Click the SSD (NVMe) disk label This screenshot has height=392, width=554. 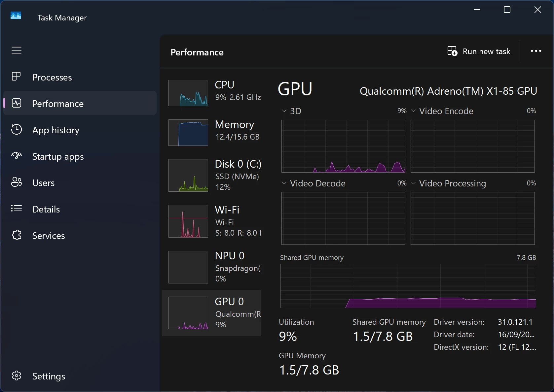pyautogui.click(x=237, y=176)
